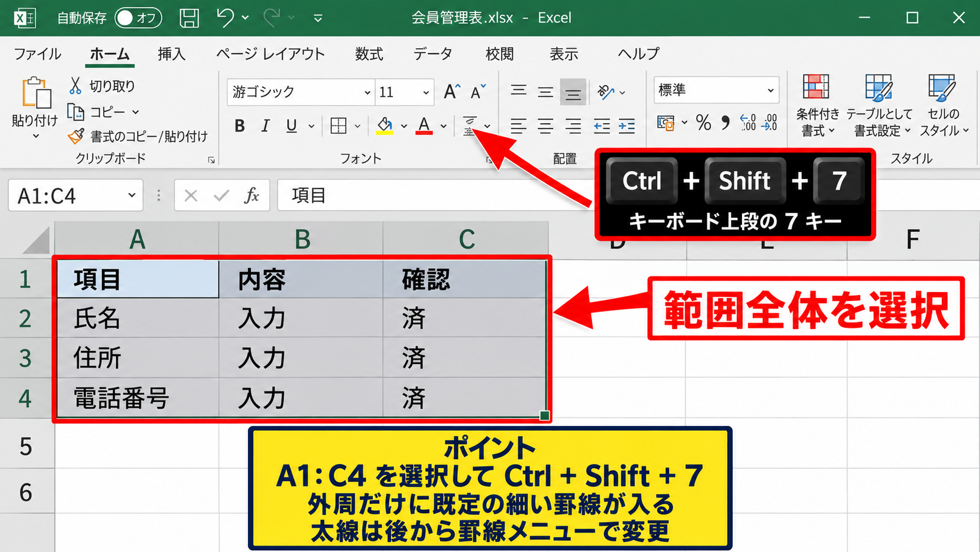The image size is (980, 552).
Task: Activate the Format Painter brush
Action: point(76,136)
